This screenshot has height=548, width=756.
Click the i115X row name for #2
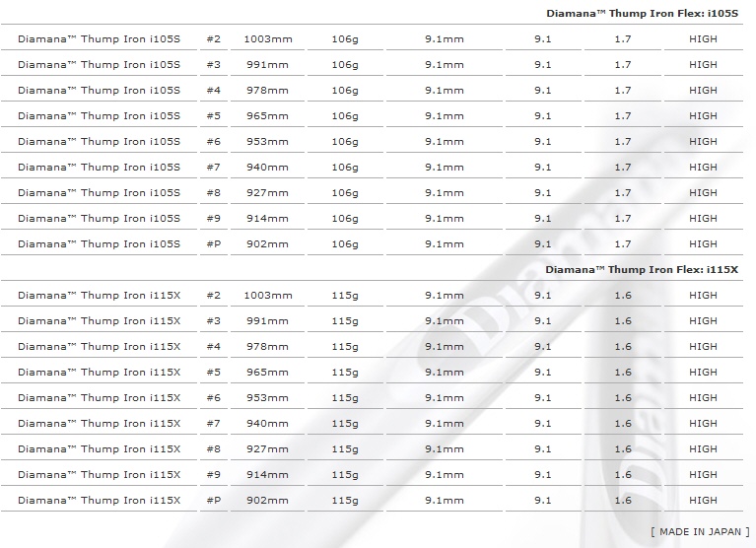pyautogui.click(x=99, y=296)
